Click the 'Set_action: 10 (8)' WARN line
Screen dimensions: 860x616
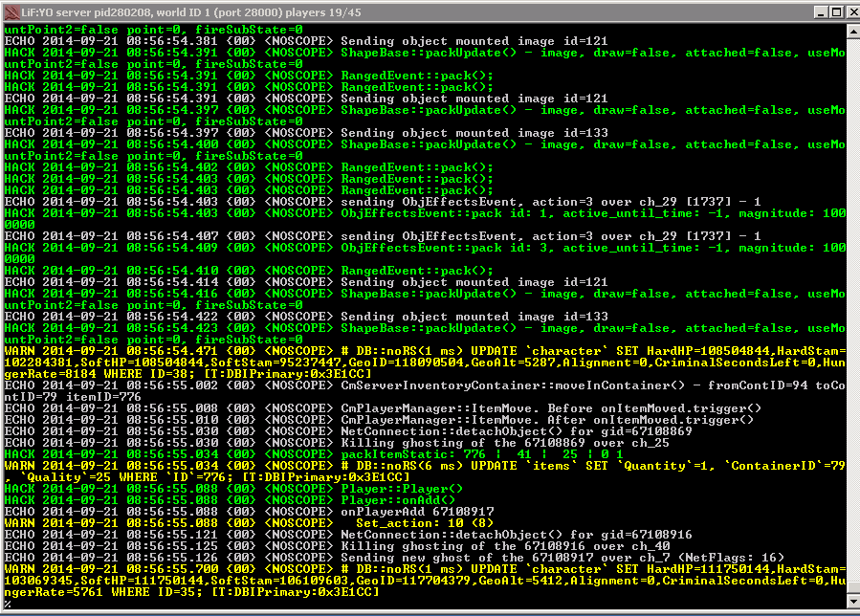tap(249, 524)
